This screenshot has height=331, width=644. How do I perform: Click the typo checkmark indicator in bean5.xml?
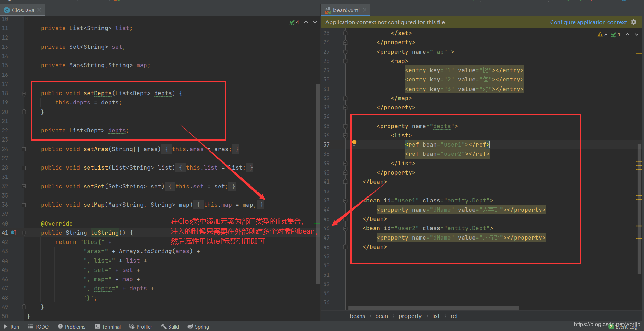pyautogui.click(x=616, y=34)
